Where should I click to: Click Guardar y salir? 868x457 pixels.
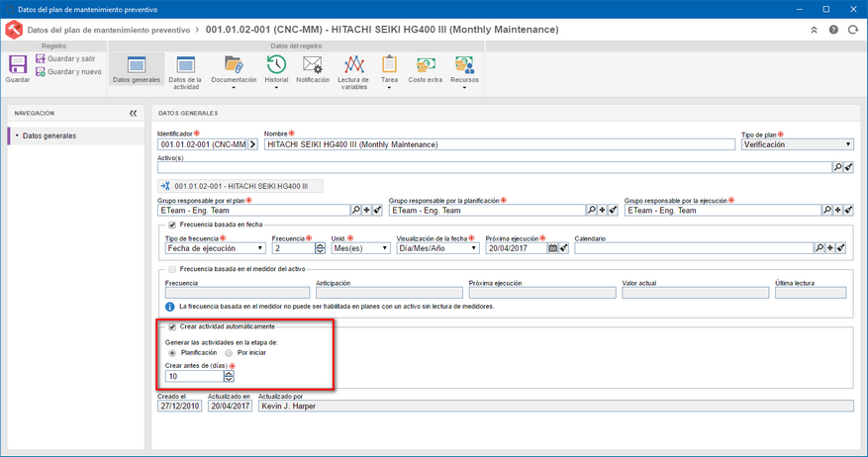(x=65, y=58)
